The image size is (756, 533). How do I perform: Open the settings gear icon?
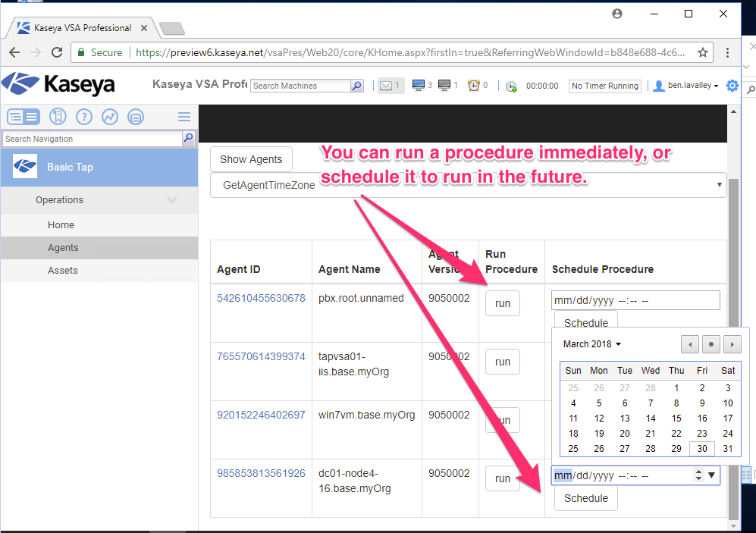click(732, 86)
